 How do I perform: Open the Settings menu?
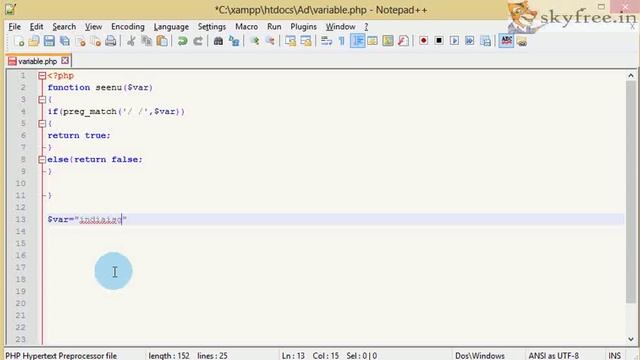[x=211, y=27]
